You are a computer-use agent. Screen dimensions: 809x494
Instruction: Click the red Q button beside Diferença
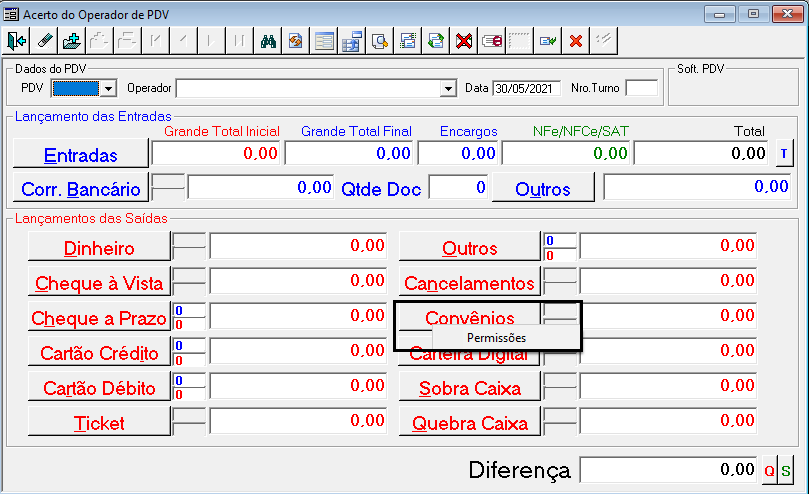pos(769,470)
